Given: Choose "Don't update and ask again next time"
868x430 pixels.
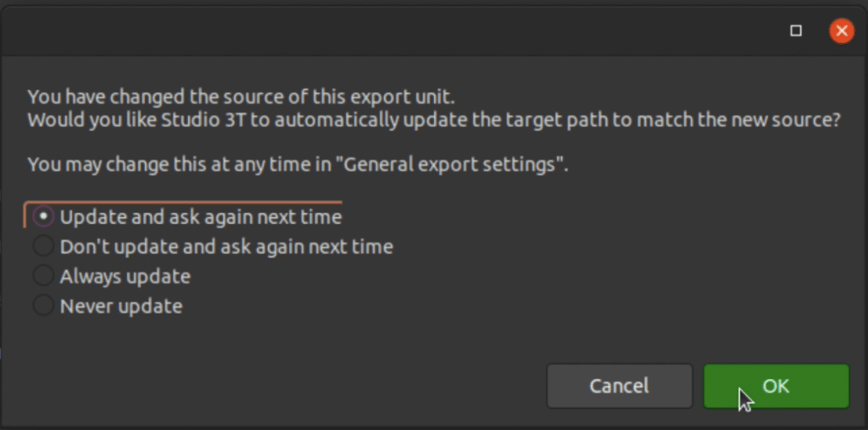Looking at the screenshot, I should pyautogui.click(x=213, y=246).
